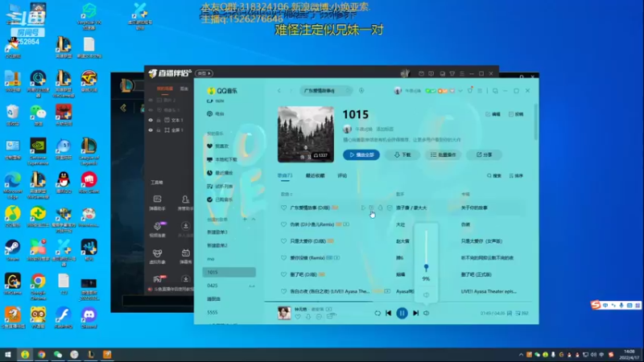This screenshot has height=362, width=644.
Task: Edit the 1015 playlist details
Action: (493, 114)
